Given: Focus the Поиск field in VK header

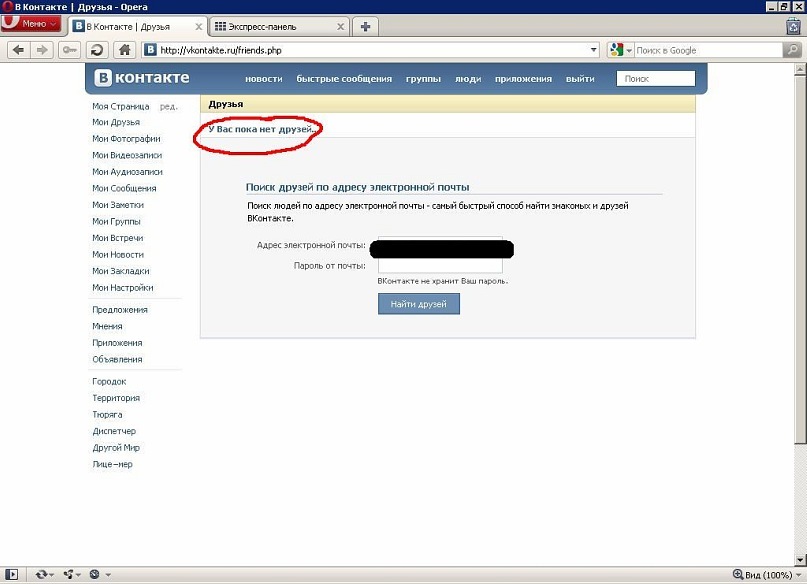Looking at the screenshot, I should pos(656,79).
